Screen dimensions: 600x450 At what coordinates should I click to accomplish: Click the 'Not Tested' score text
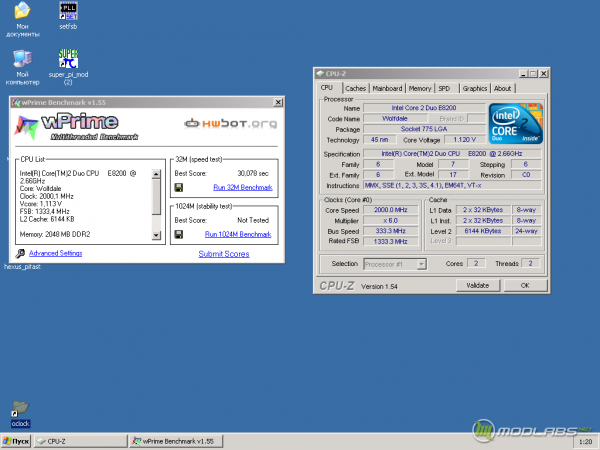[x=253, y=220]
